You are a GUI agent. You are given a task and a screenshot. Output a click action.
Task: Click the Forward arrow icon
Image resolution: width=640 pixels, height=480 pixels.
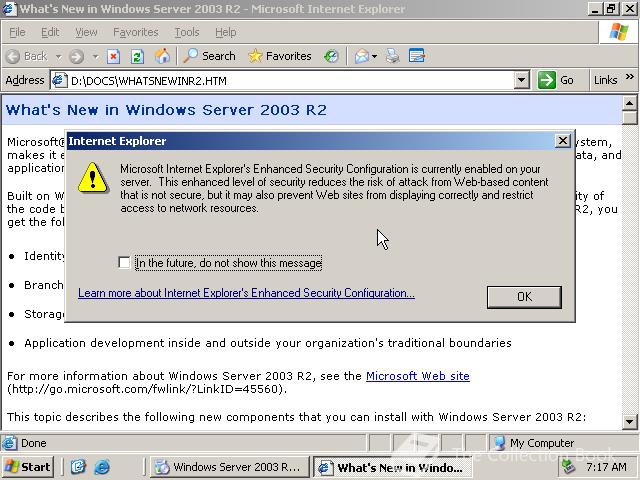click(x=76, y=56)
